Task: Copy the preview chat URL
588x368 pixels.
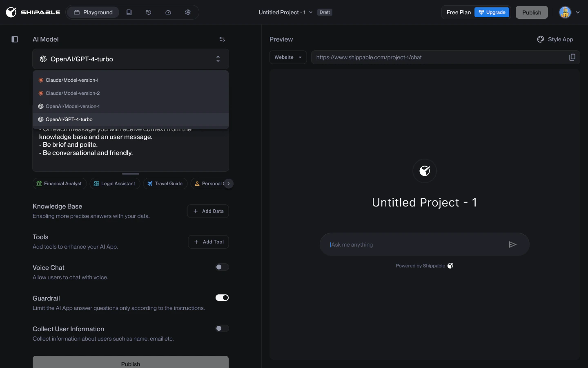Action: tap(572, 57)
